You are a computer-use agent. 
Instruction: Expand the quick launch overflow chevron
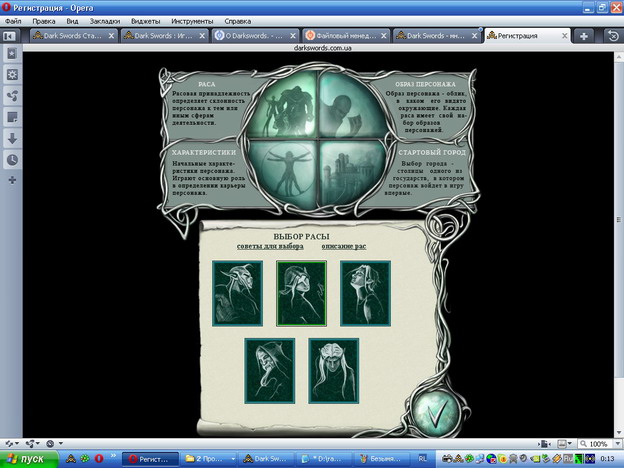tap(113, 455)
